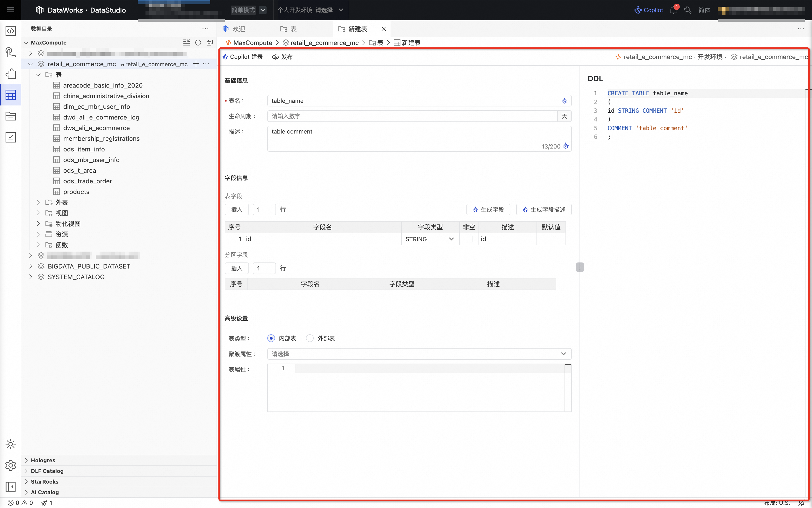Open the code development sidebar icon
The height and width of the screenshot is (508, 812).
(10, 31)
